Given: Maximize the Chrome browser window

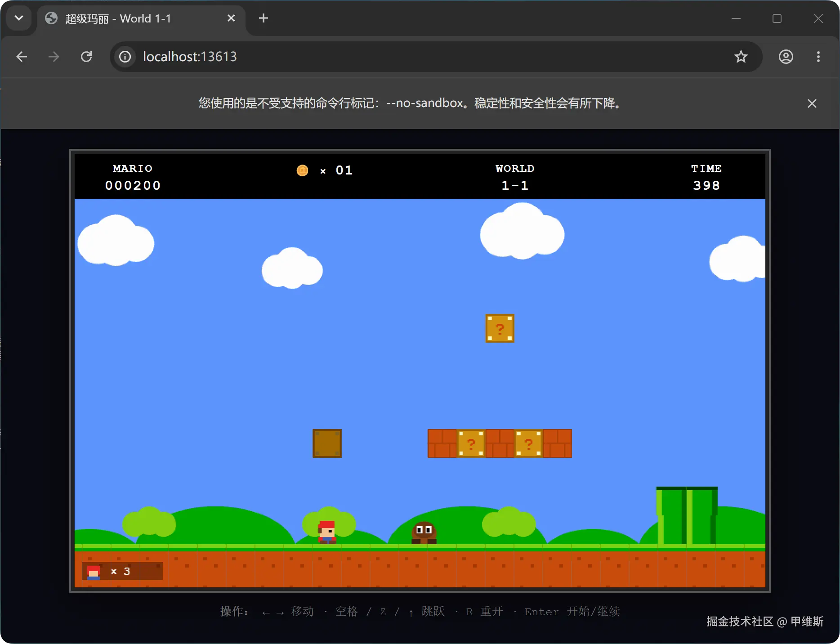Looking at the screenshot, I should coord(777,18).
